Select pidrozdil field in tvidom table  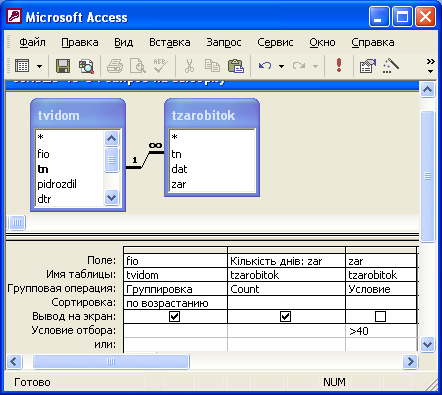click(57, 184)
